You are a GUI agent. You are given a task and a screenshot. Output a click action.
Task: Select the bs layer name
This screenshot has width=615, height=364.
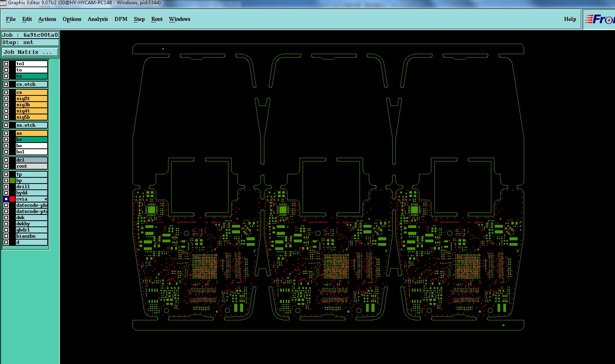click(32, 139)
